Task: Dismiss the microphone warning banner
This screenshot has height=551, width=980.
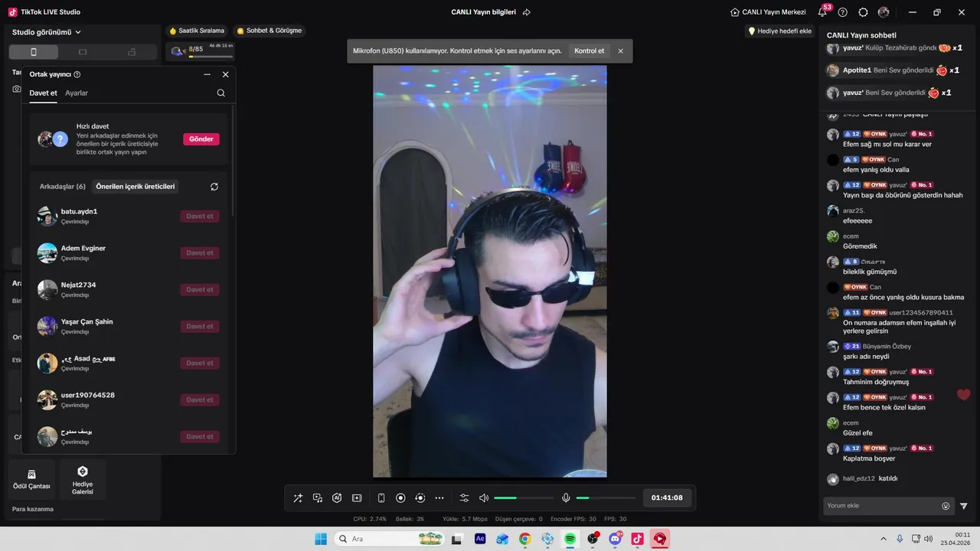Action: [620, 51]
